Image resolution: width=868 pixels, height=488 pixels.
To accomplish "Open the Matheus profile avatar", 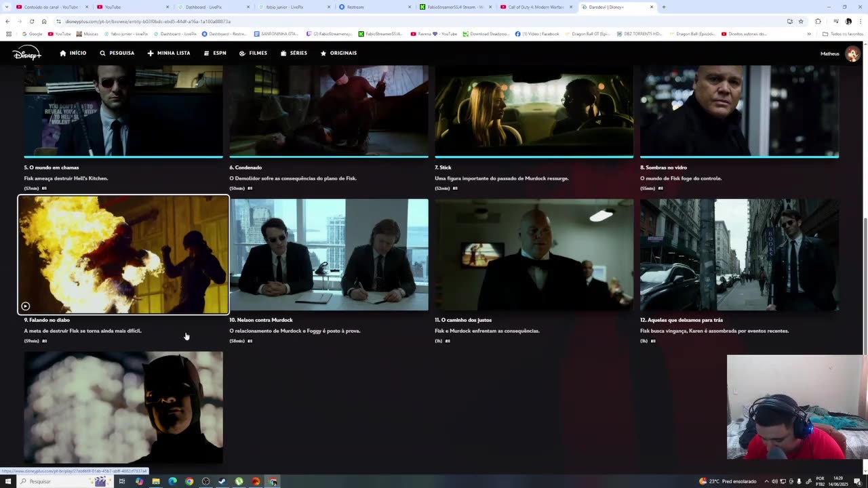I will (x=852, y=54).
